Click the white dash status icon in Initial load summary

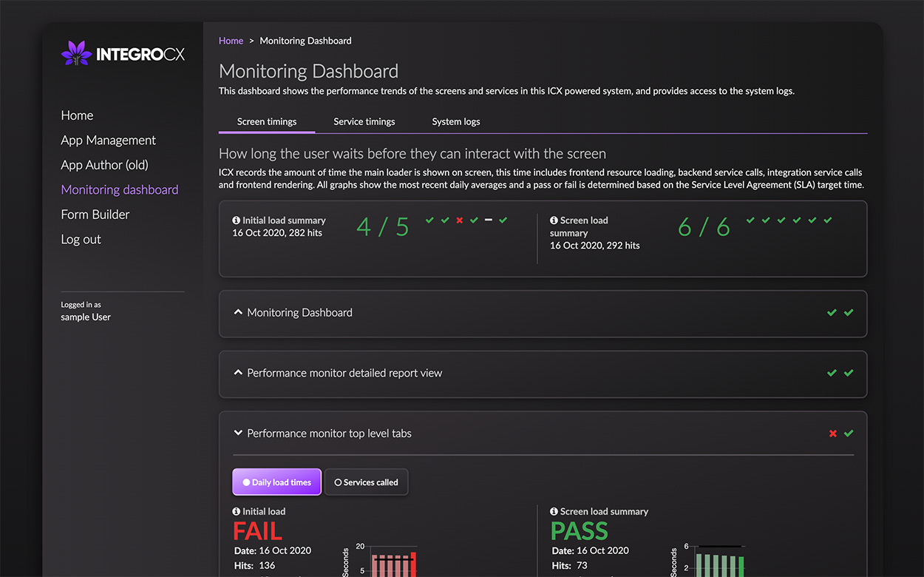tap(489, 220)
